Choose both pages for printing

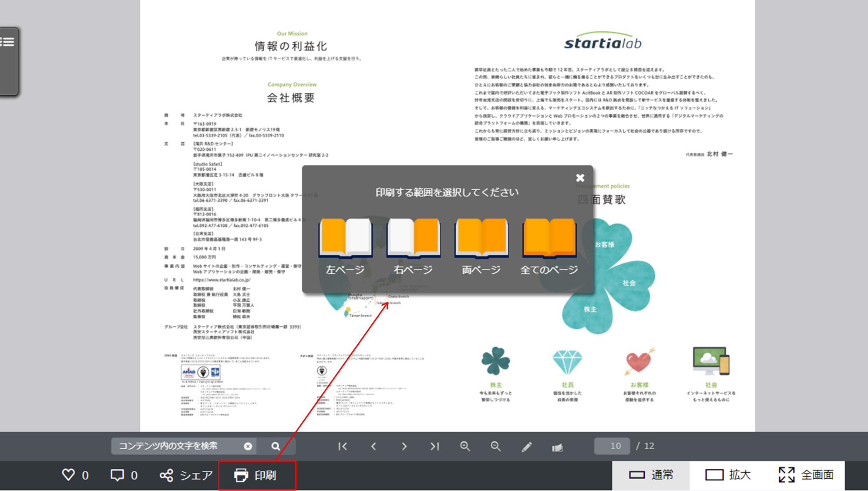coord(481,246)
